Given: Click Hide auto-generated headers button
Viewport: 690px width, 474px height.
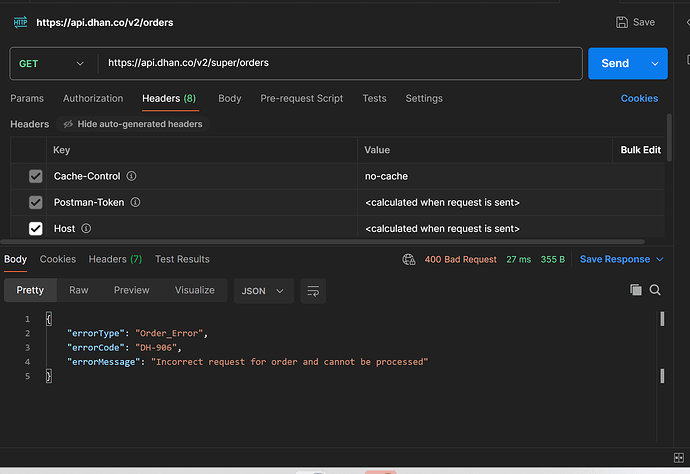Looking at the screenshot, I should pyautogui.click(x=132, y=124).
